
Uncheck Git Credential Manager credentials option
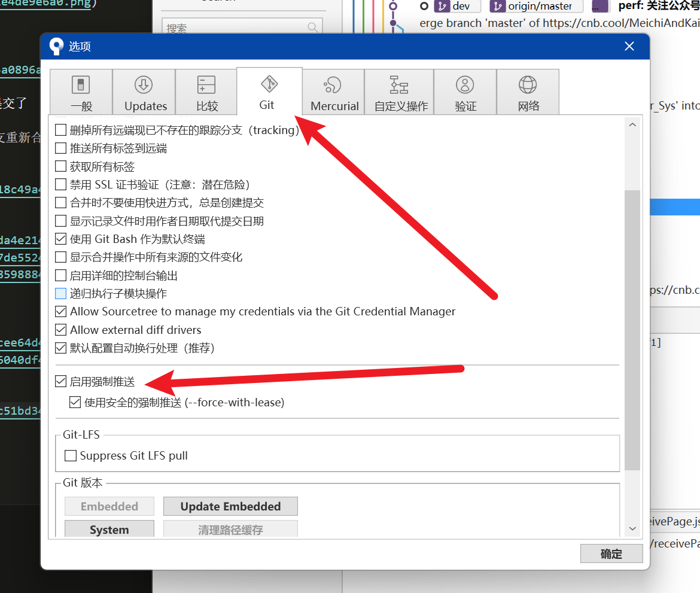[x=60, y=311]
